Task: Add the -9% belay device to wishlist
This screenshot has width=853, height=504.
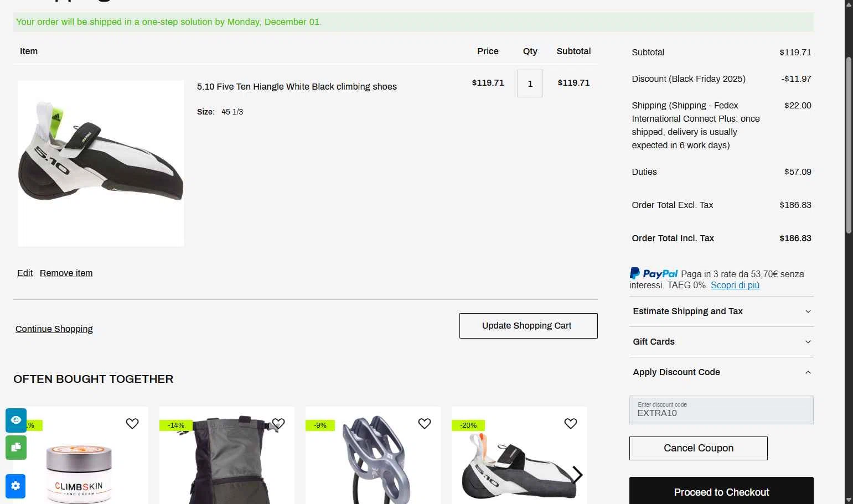Action: point(425,424)
